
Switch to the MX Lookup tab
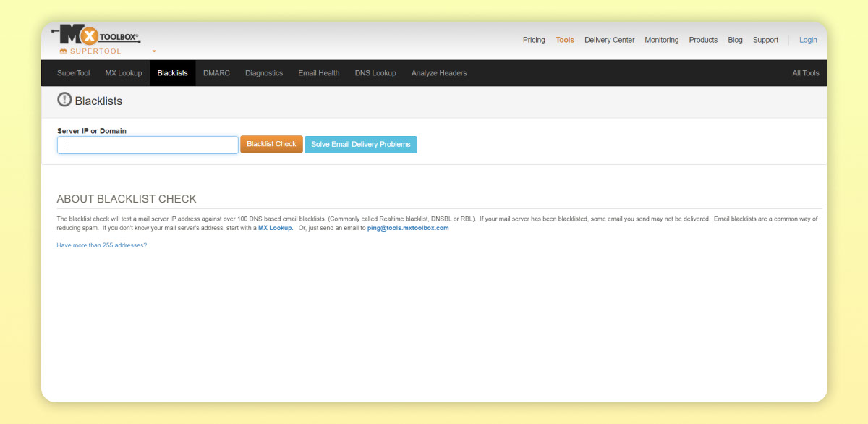pyautogui.click(x=124, y=73)
